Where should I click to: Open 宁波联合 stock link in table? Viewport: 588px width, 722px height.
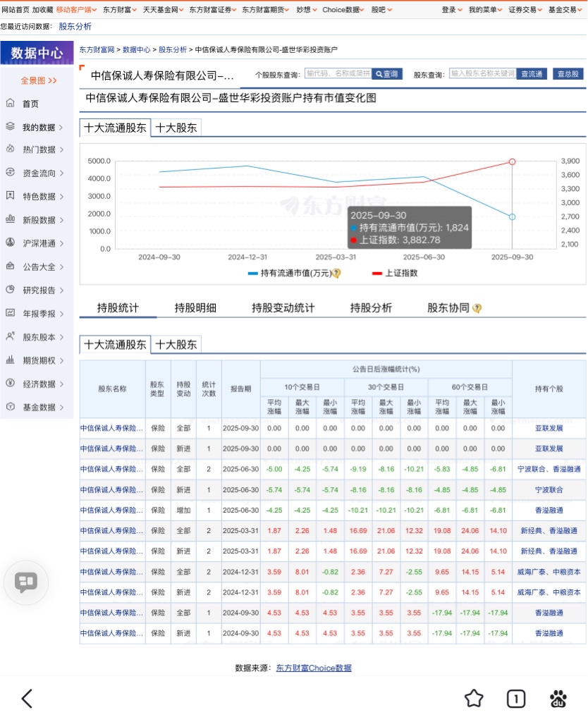[x=549, y=489]
